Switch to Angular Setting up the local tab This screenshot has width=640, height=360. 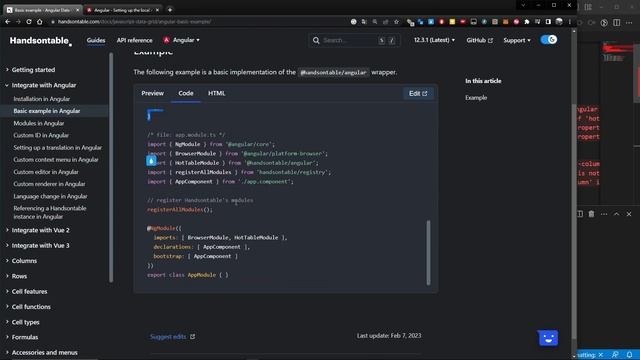(x=122, y=10)
